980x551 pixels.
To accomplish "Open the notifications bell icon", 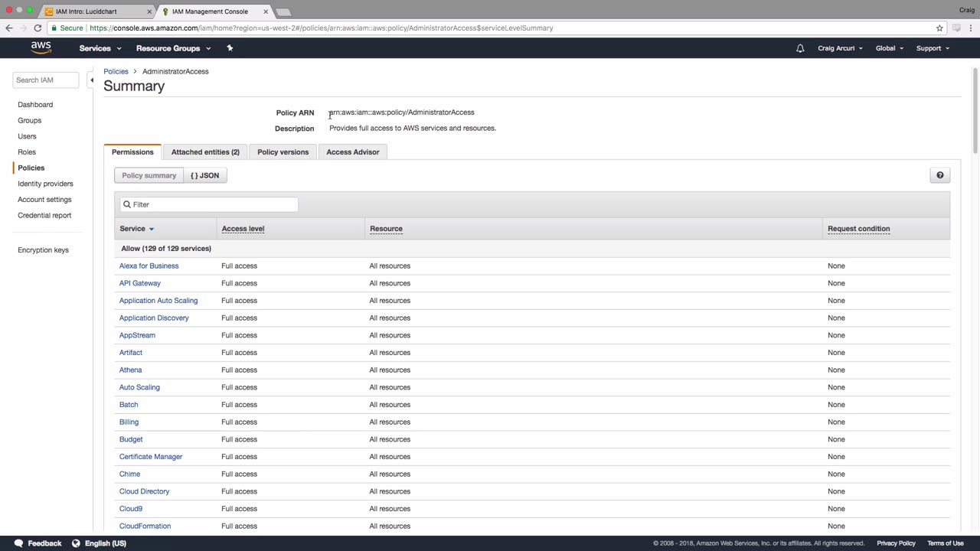I will [x=800, y=48].
